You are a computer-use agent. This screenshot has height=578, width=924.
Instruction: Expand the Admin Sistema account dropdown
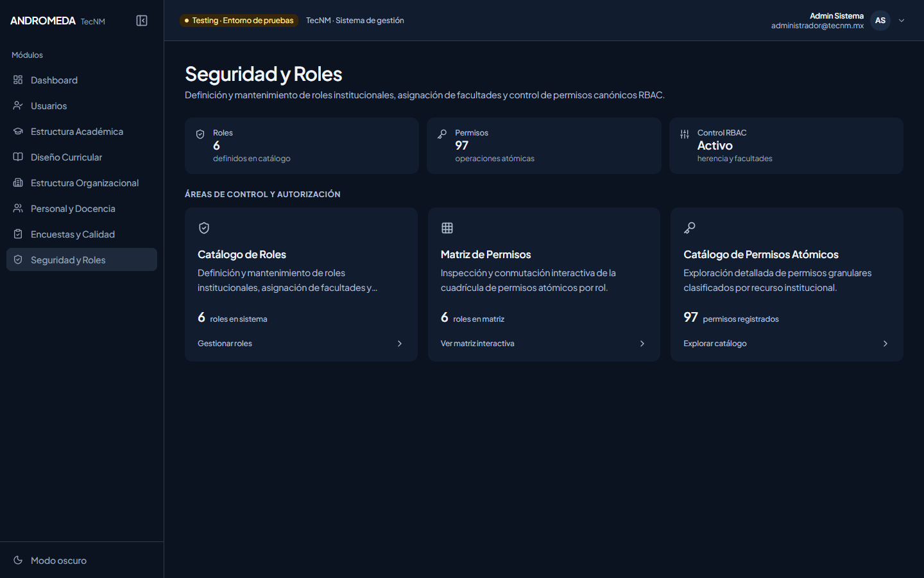click(902, 21)
